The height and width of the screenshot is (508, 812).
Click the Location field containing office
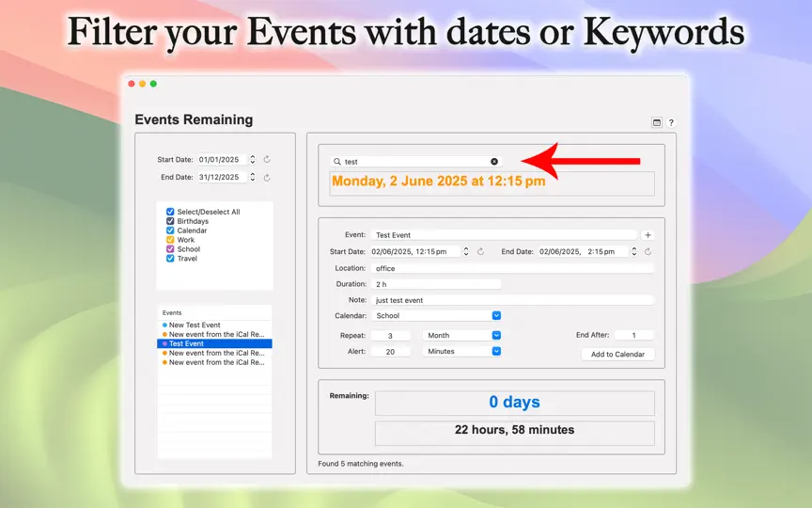click(513, 268)
